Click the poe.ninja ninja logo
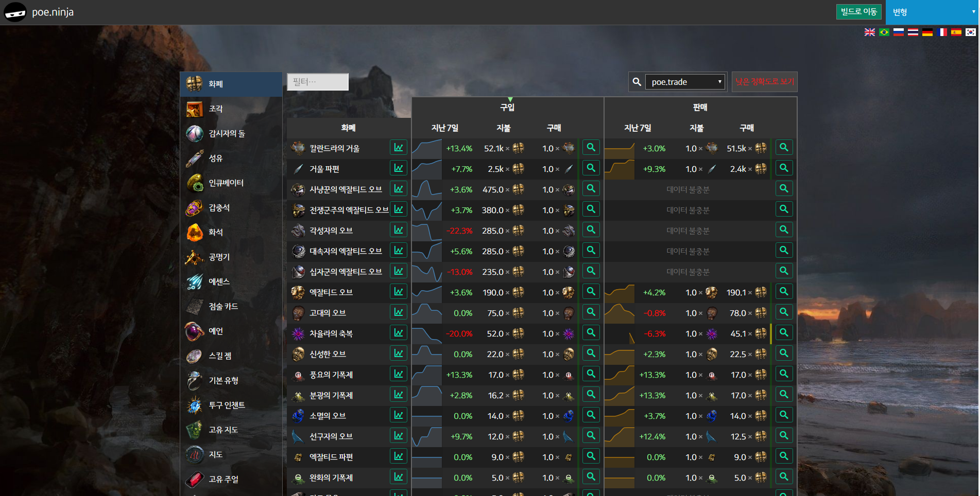 (15, 12)
